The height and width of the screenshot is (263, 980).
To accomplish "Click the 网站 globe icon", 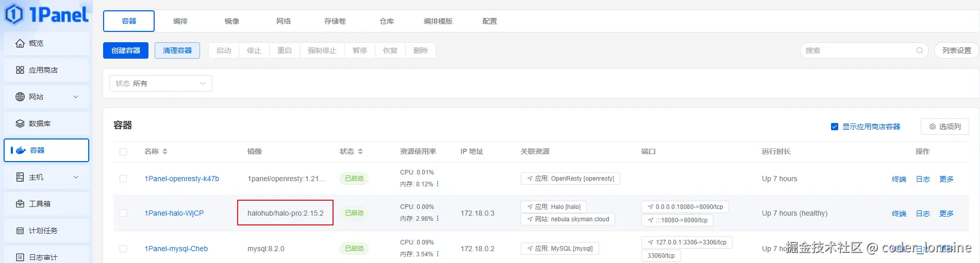I will click(x=20, y=97).
